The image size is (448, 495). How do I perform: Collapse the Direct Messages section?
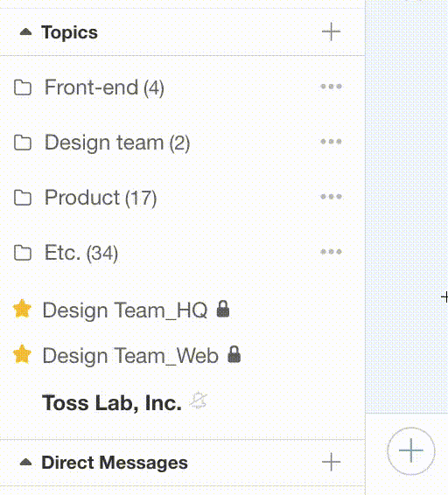click(25, 463)
